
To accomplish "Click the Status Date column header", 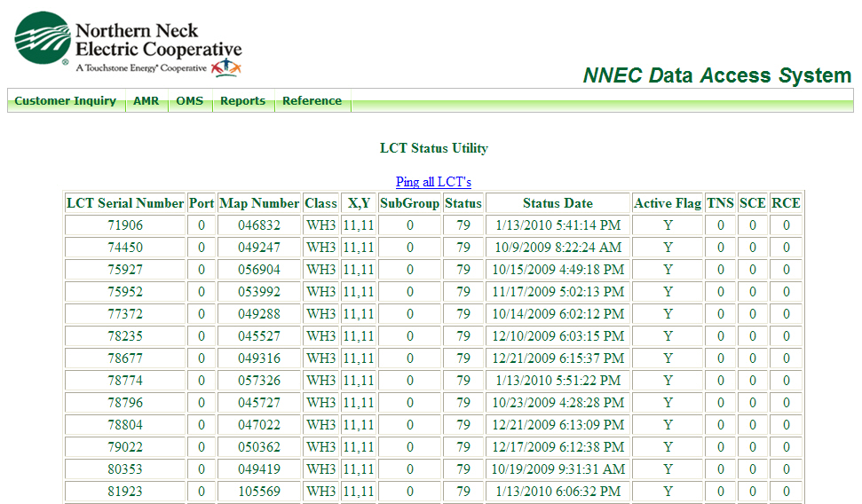I will point(558,203).
